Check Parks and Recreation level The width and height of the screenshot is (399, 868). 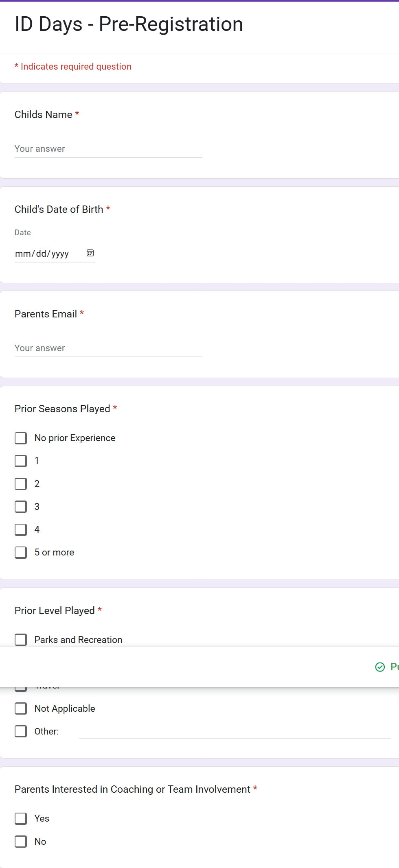[21, 640]
